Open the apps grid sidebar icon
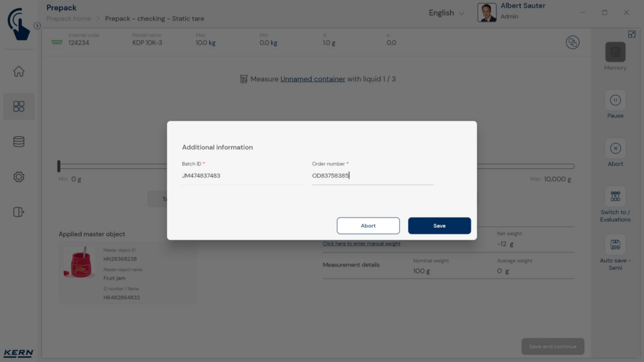Viewport: 644px width, 362px height. coord(19,106)
